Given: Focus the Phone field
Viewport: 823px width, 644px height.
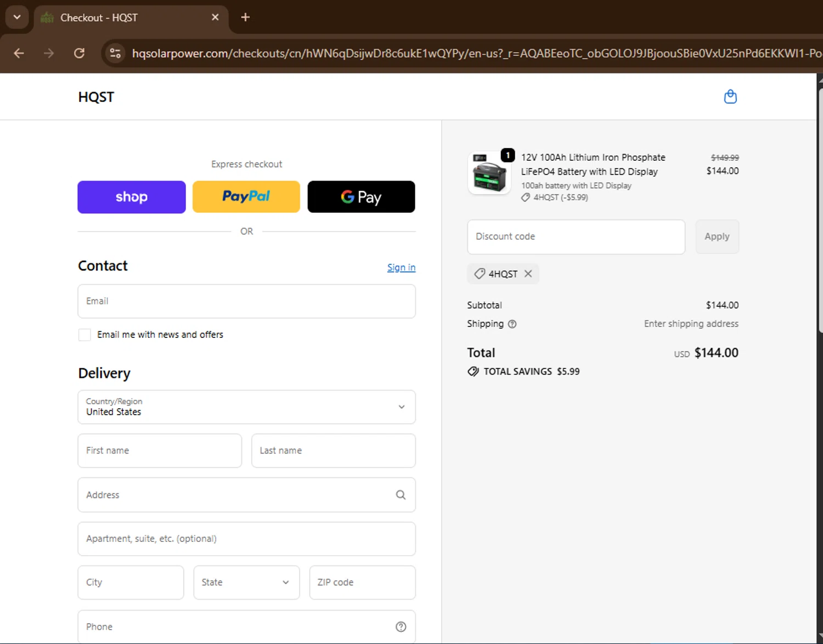Looking at the screenshot, I should coord(246,626).
